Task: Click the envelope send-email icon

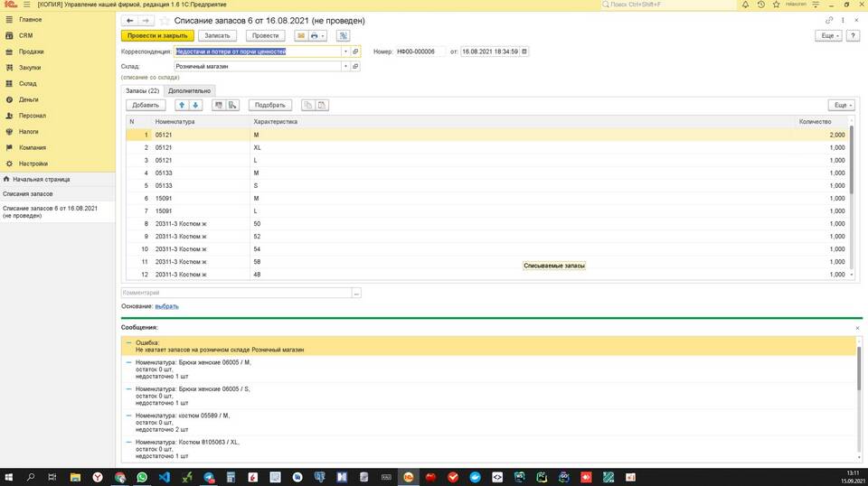Action: pos(300,36)
